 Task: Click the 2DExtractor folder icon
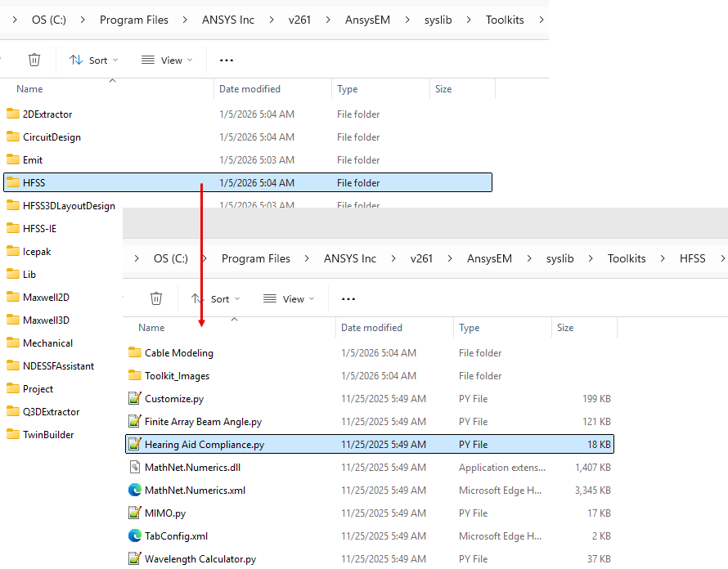pos(13,114)
